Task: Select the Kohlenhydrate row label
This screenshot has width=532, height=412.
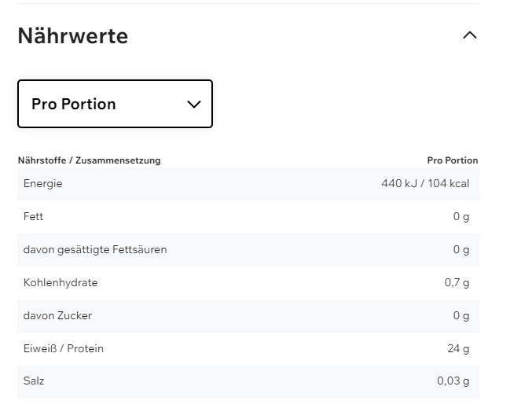Action: point(61,283)
